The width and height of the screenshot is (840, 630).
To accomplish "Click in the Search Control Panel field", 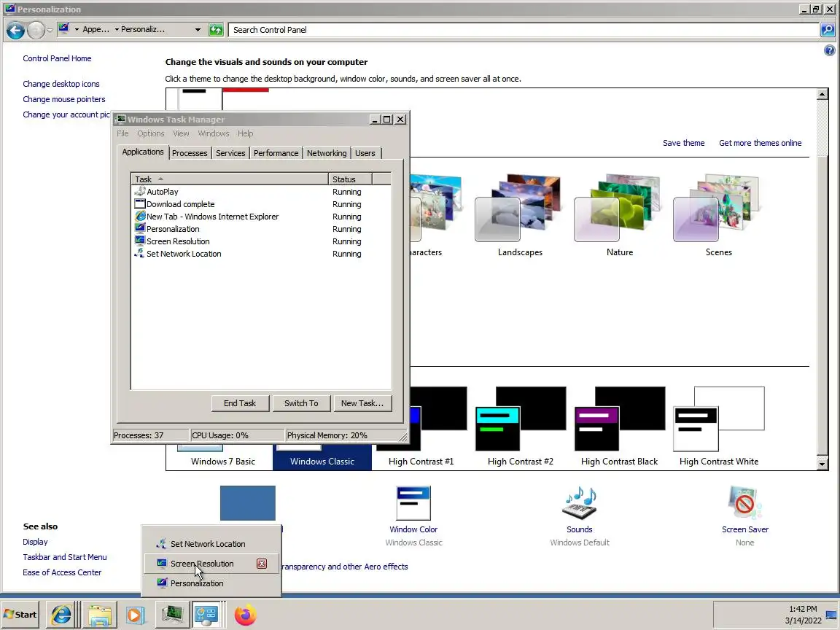I will pos(524,30).
